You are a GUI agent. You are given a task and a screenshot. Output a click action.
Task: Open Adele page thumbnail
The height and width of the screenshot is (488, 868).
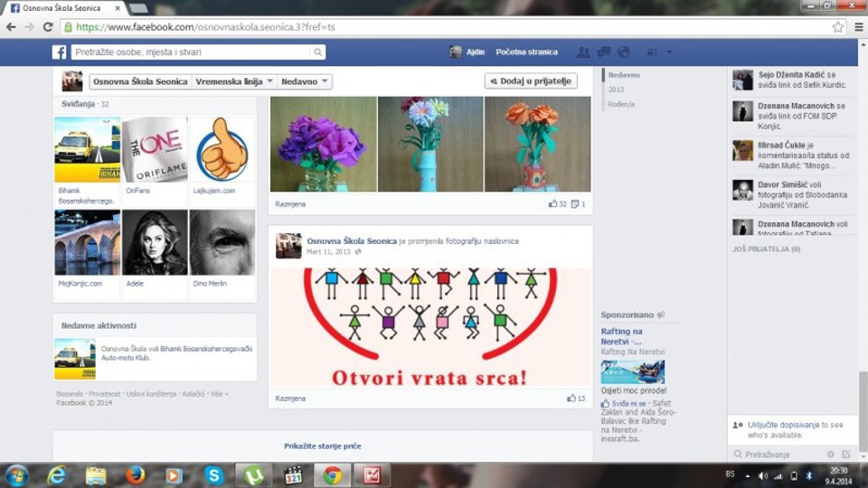click(155, 242)
